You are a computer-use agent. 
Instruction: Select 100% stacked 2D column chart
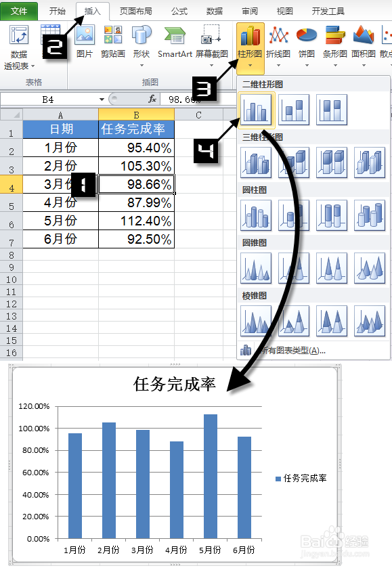[x=332, y=110]
